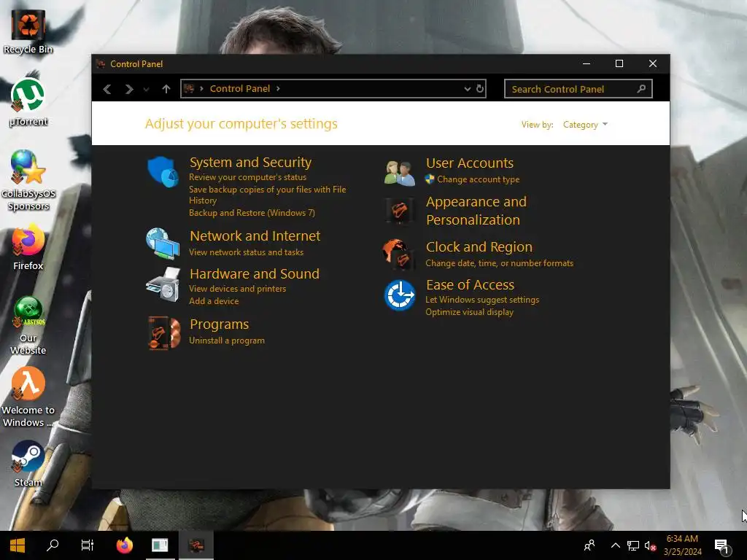Open Review your computer's status
This screenshot has width=747, height=560.
(x=248, y=177)
